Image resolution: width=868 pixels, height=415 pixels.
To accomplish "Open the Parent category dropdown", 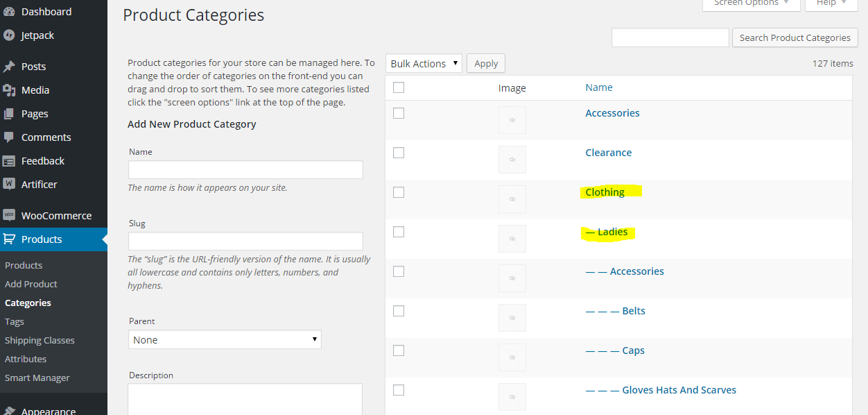I will click(x=225, y=340).
